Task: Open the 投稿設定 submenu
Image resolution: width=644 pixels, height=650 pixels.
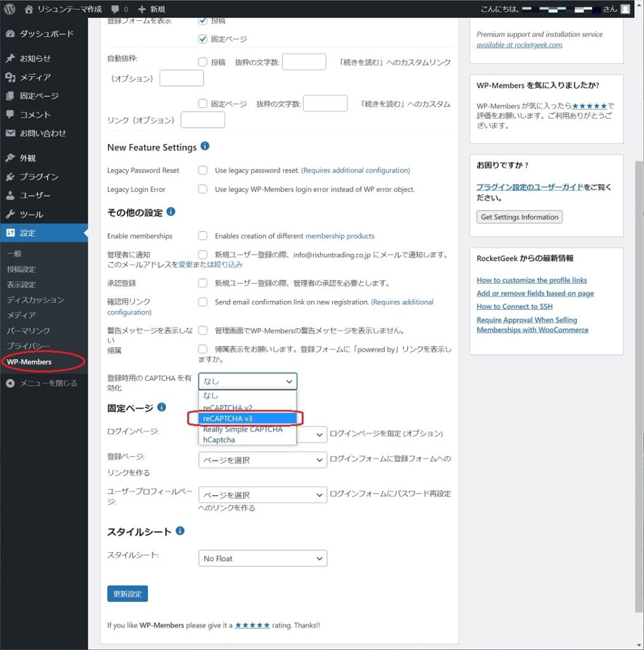Action: pos(21,269)
